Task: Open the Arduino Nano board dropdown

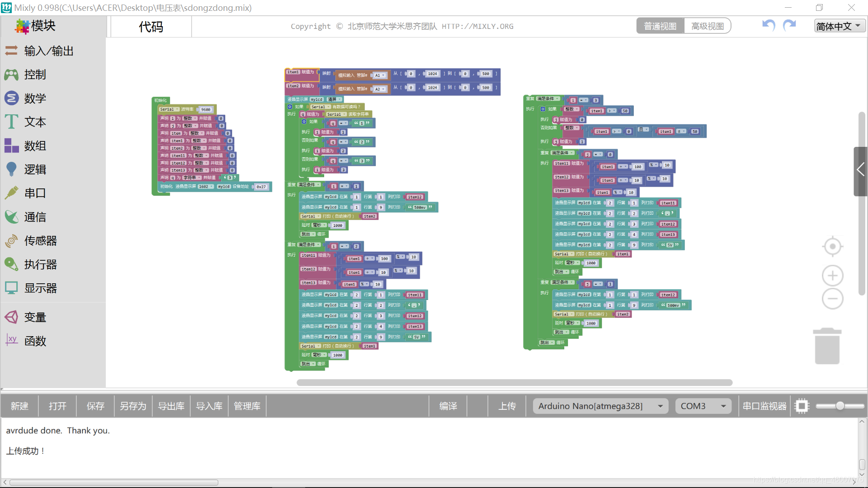Action: (x=600, y=406)
